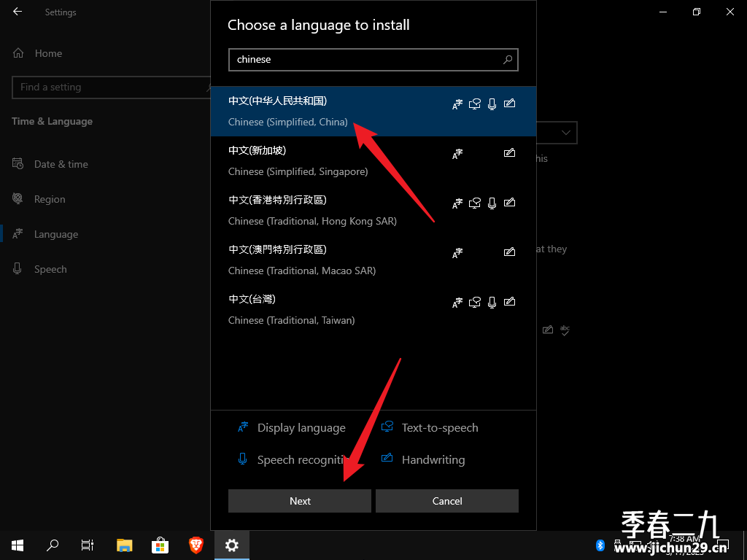Select Chinese (Traditional, Hong Kong SAR) row
The width and height of the screenshot is (747, 560).
point(373,211)
